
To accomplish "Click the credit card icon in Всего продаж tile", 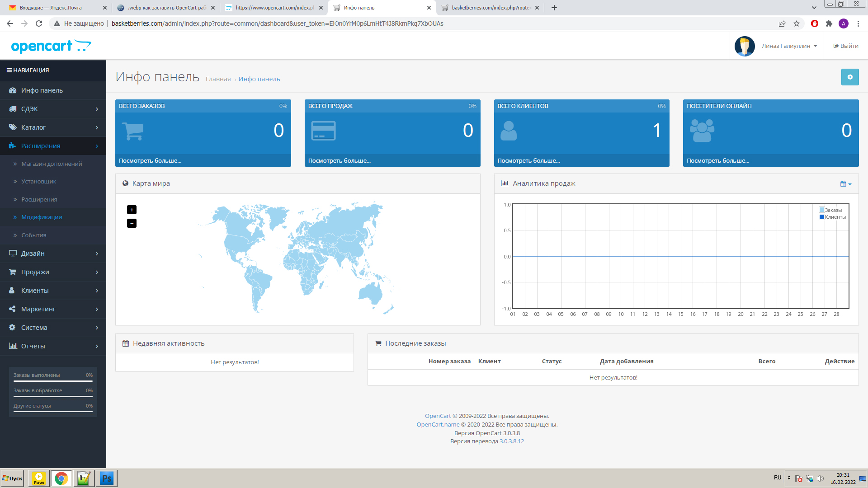I will click(323, 131).
